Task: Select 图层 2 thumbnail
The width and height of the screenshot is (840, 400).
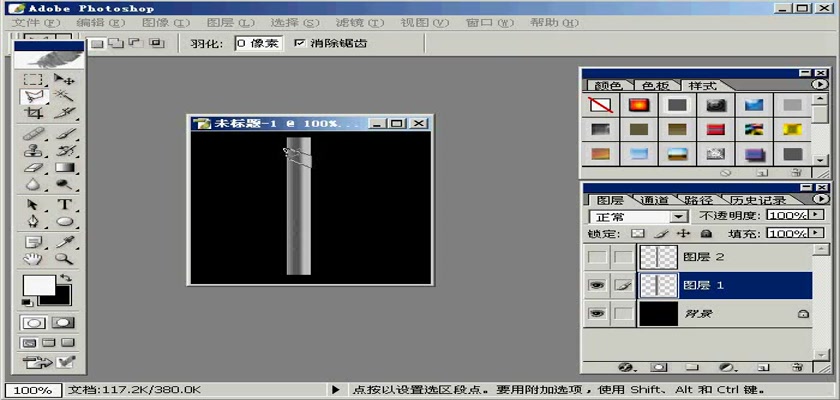Action: 658,257
